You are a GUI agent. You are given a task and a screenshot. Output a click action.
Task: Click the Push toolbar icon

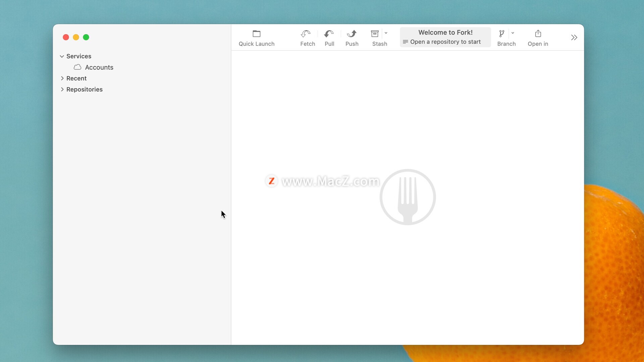click(x=352, y=34)
